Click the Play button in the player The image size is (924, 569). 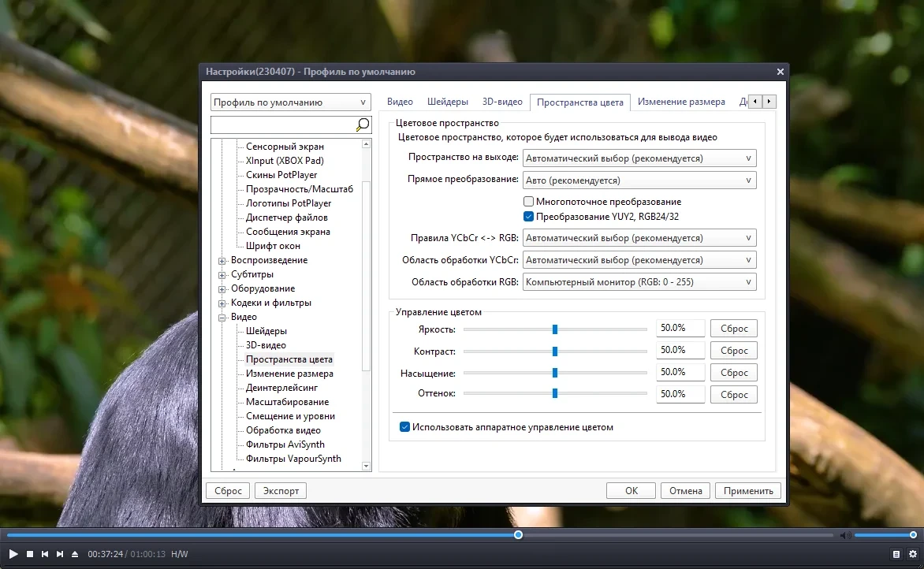point(13,554)
